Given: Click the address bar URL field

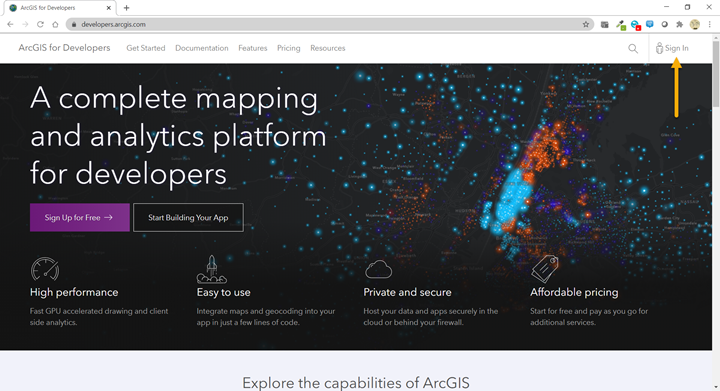Looking at the screenshot, I should pyautogui.click(x=331, y=24).
